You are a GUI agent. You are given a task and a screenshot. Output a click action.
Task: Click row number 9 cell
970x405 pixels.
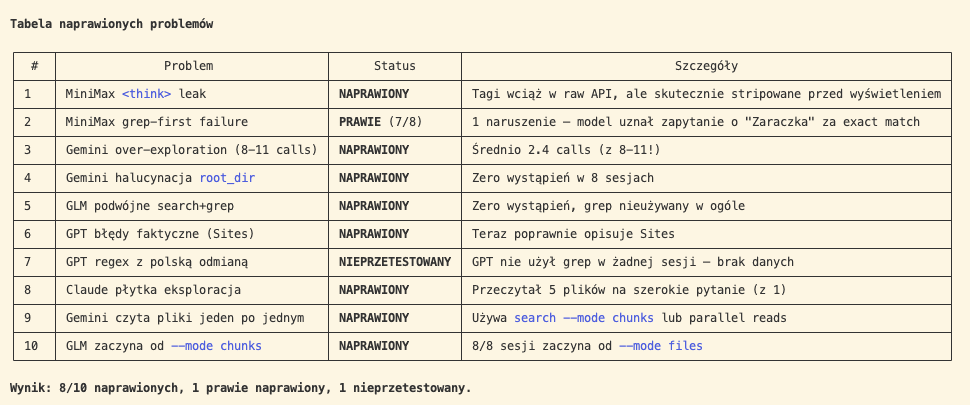28,318
